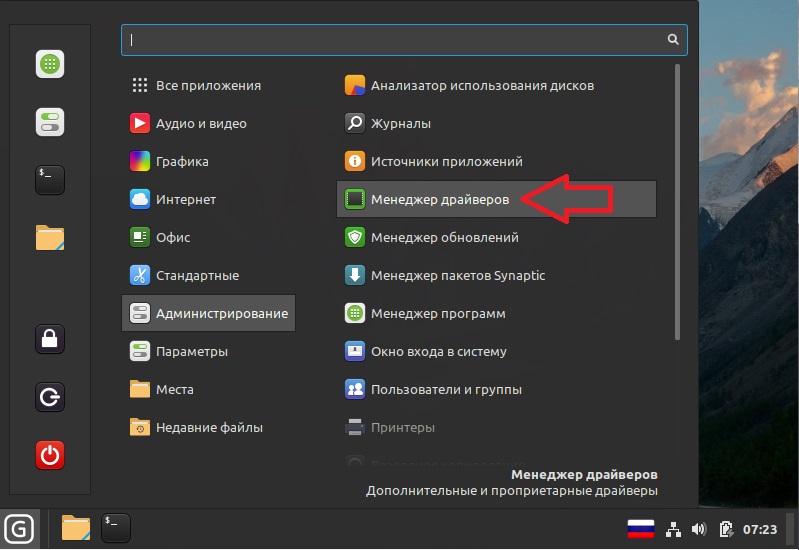This screenshot has width=799, height=550.
Task: Open the Интернет category
Action: pos(185,200)
